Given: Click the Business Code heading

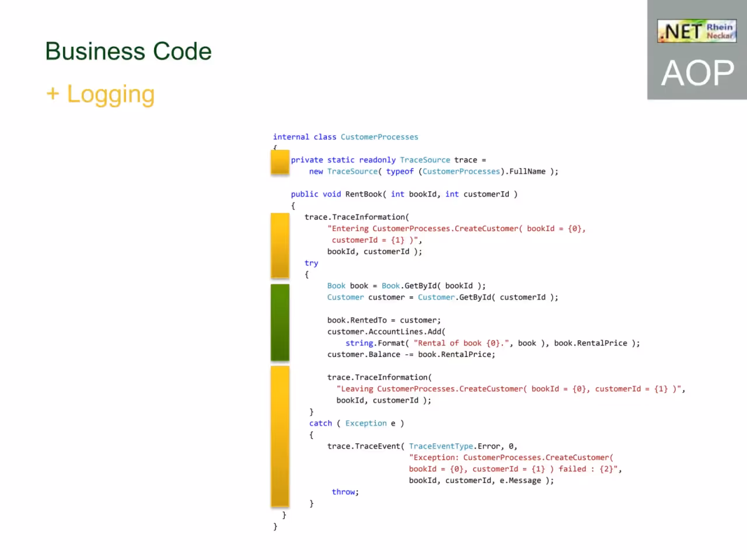Looking at the screenshot, I should [x=128, y=51].
